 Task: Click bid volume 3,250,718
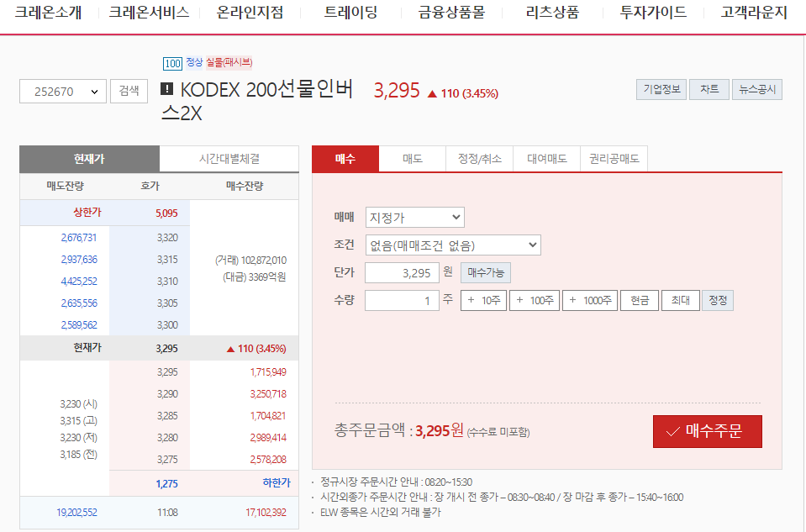click(x=268, y=393)
